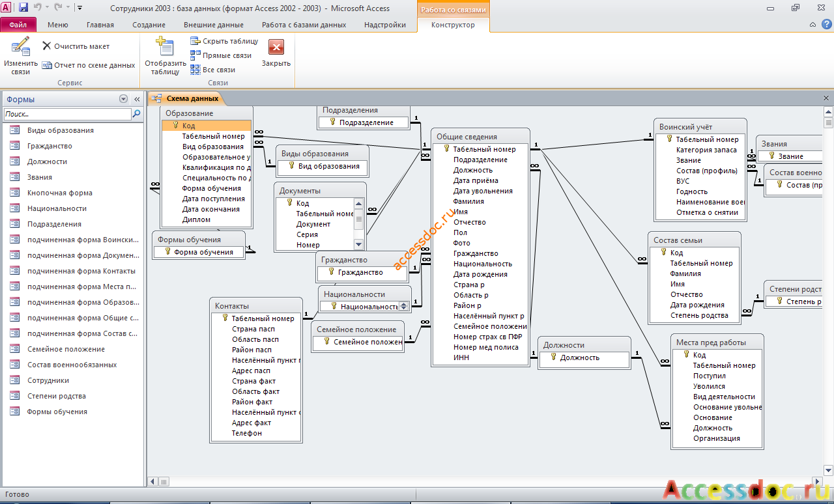The height and width of the screenshot is (504, 834).
Task: Open the Звания form in navigation pane
Action: pos(40,177)
